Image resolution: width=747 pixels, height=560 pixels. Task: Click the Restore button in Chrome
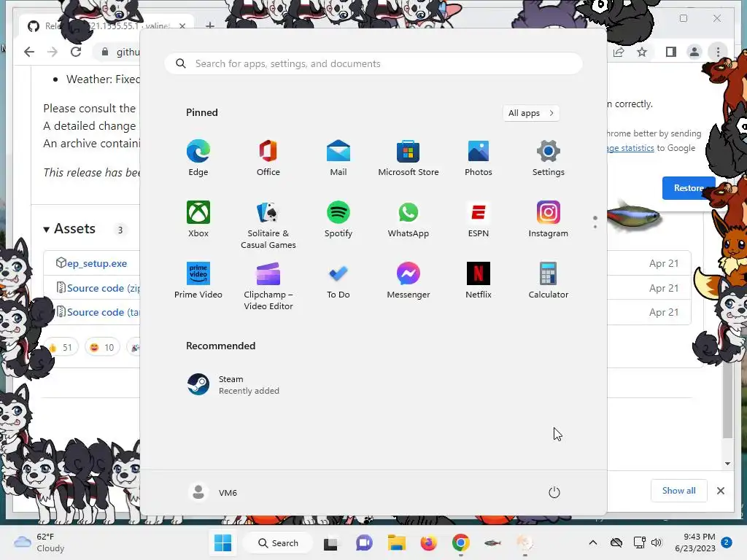(689, 188)
